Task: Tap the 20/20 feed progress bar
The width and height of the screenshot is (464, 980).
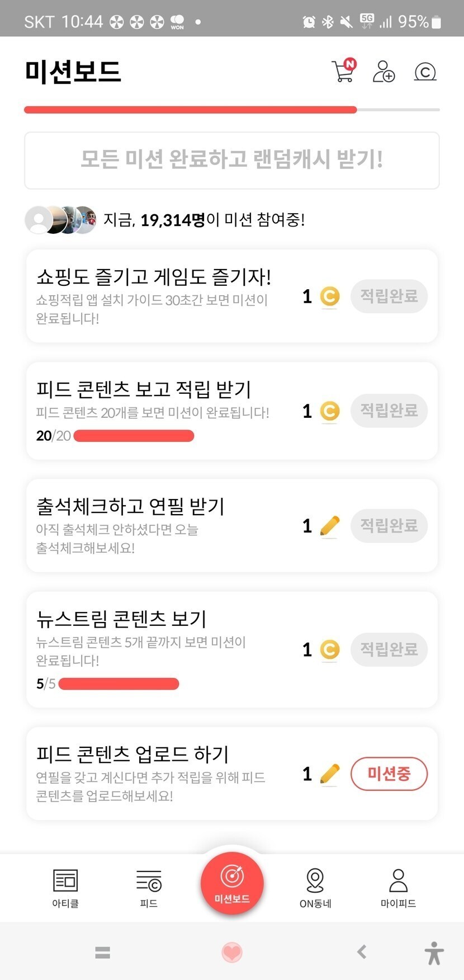Action: (x=134, y=436)
